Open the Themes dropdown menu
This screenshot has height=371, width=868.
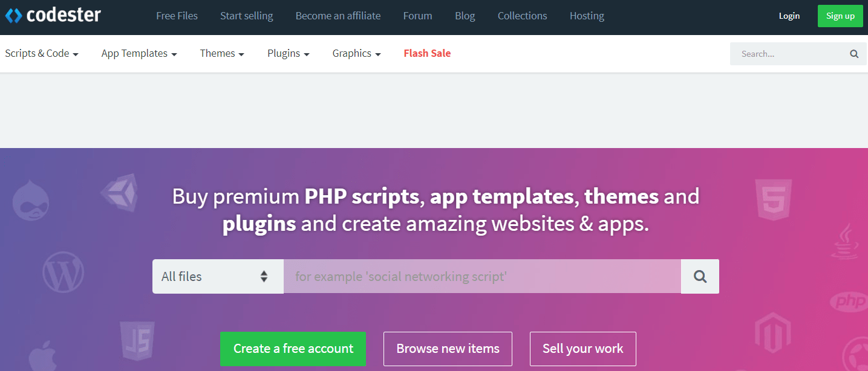coord(222,53)
